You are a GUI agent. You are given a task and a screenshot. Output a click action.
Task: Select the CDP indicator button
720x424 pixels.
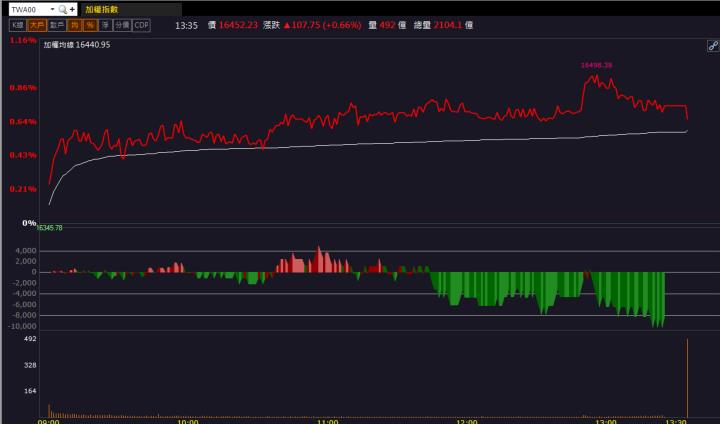pyautogui.click(x=141, y=25)
